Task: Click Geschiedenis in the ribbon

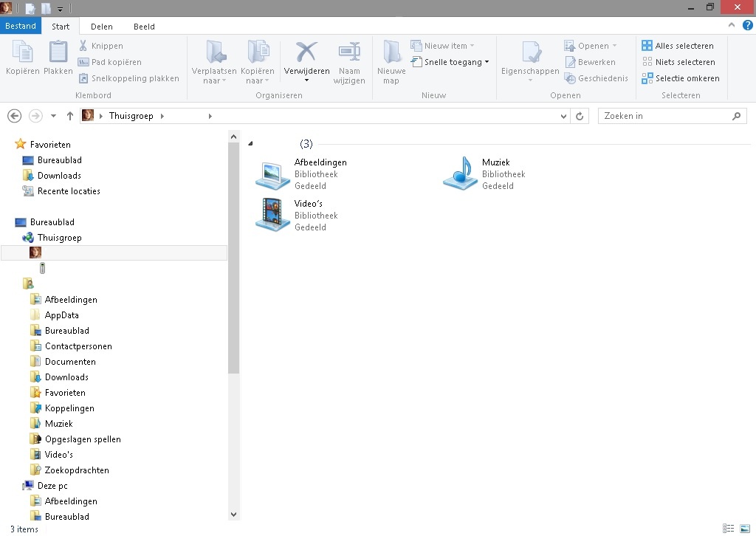Action: coord(596,78)
